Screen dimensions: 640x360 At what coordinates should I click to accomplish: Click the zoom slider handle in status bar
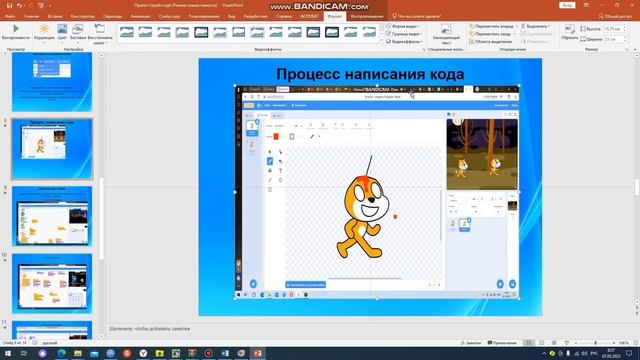[596, 343]
